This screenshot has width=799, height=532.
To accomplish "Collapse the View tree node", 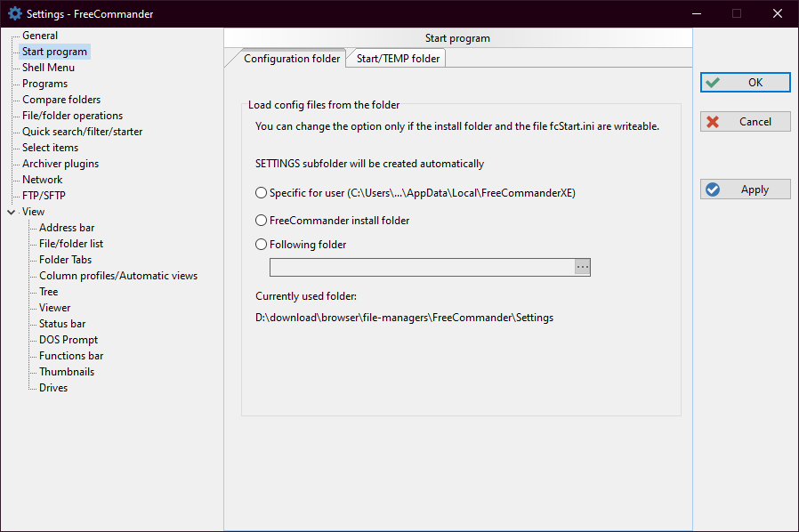I will pyautogui.click(x=11, y=212).
